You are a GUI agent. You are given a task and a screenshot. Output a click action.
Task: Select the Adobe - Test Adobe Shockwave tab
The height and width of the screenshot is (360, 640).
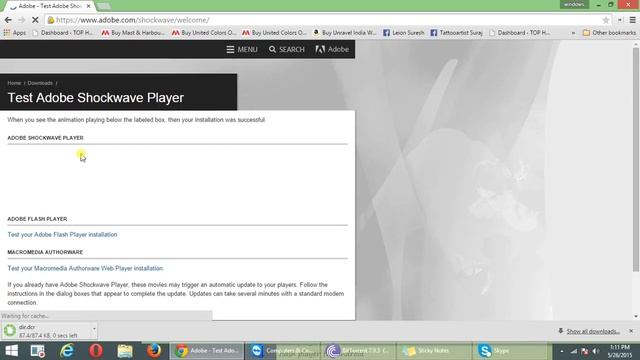coord(49,6)
